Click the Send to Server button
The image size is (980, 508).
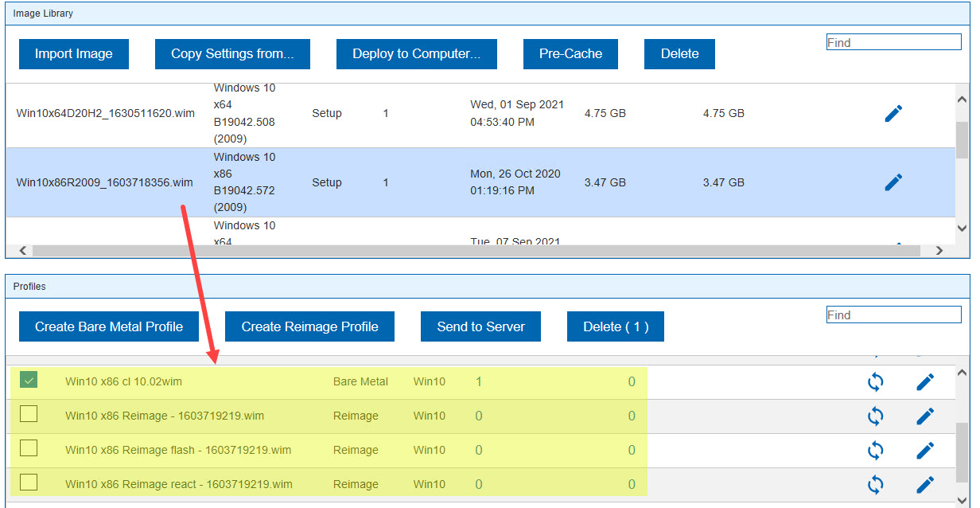pyautogui.click(x=481, y=326)
